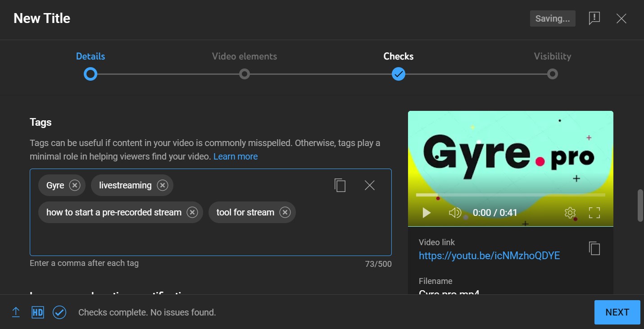Remove the livestreaming tag
The image size is (644, 329).
coord(163,185)
